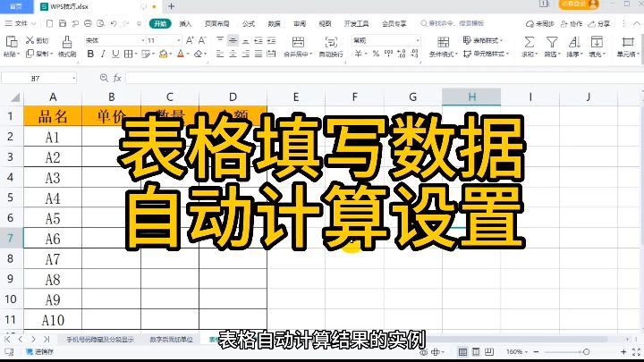Image resolution: width=644 pixels, height=362 pixels.
Task: Click the Undo arrow
Action: (x=114, y=23)
